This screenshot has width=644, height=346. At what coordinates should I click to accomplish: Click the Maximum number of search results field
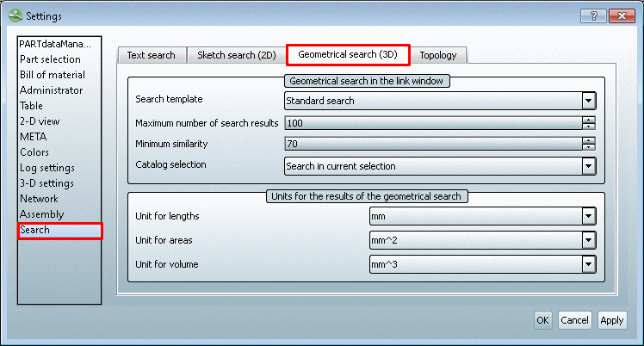[433, 123]
